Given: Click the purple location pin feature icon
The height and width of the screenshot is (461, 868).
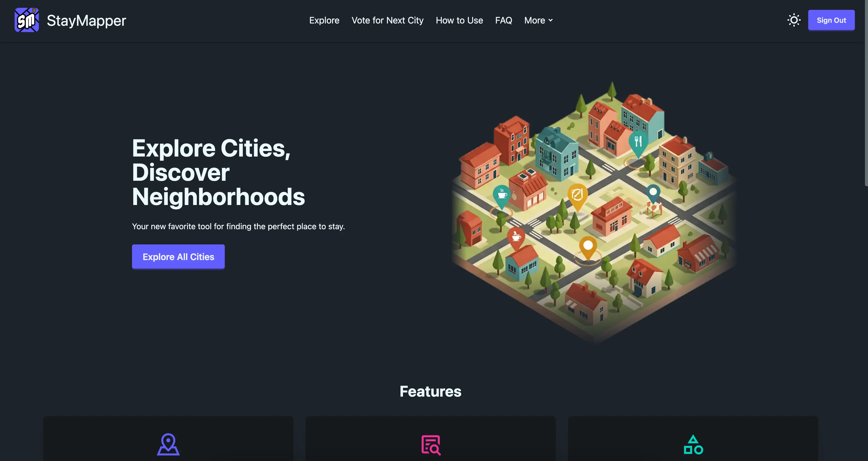Looking at the screenshot, I should [168, 444].
